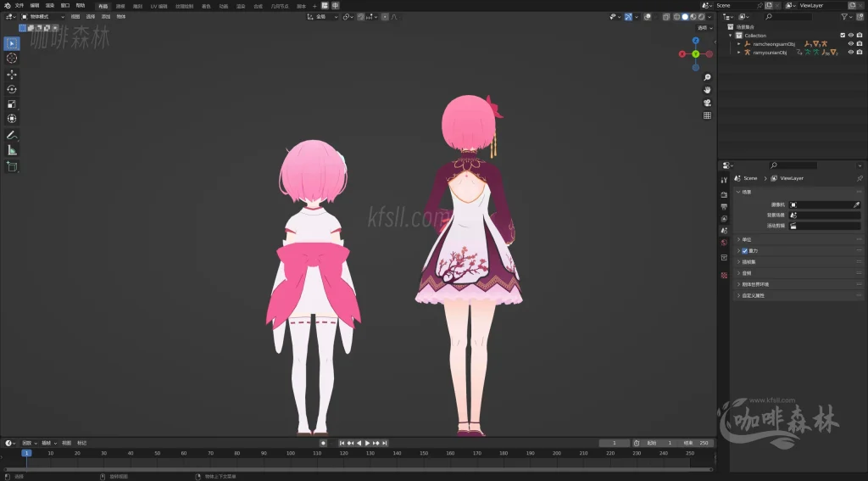Switch to solid viewport shading
Viewport: 868px width, 481px height.
point(685,17)
